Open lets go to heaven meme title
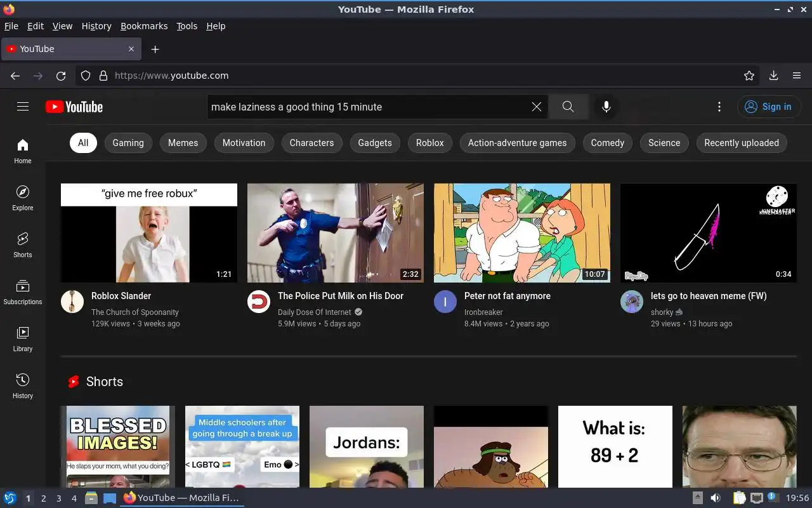Image resolution: width=812 pixels, height=508 pixels. coord(709,296)
